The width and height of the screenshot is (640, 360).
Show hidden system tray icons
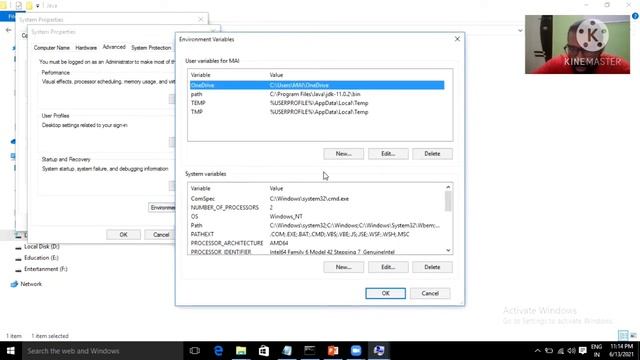click(x=538, y=351)
